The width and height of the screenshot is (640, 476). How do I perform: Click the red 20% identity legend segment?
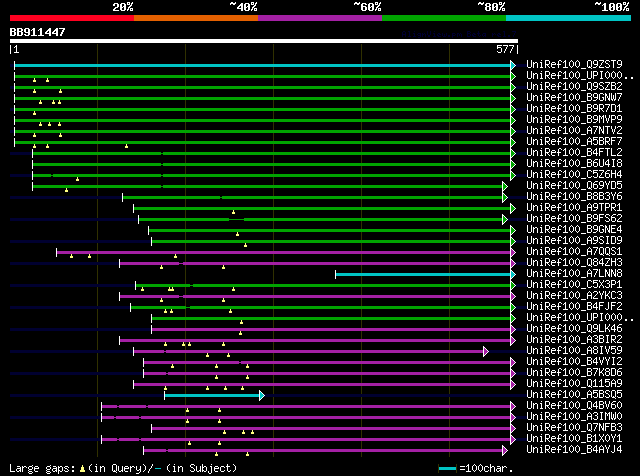point(72,18)
